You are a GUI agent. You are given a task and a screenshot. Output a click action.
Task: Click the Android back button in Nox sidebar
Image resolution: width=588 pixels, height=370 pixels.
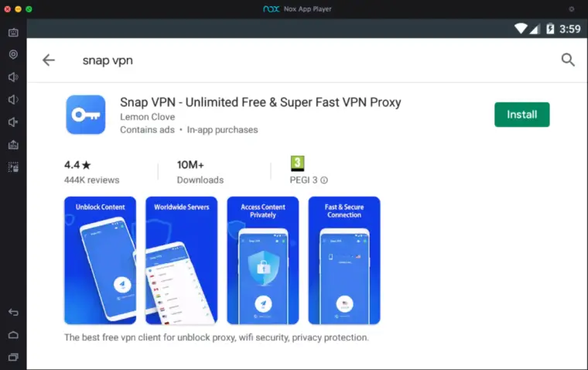point(13,312)
